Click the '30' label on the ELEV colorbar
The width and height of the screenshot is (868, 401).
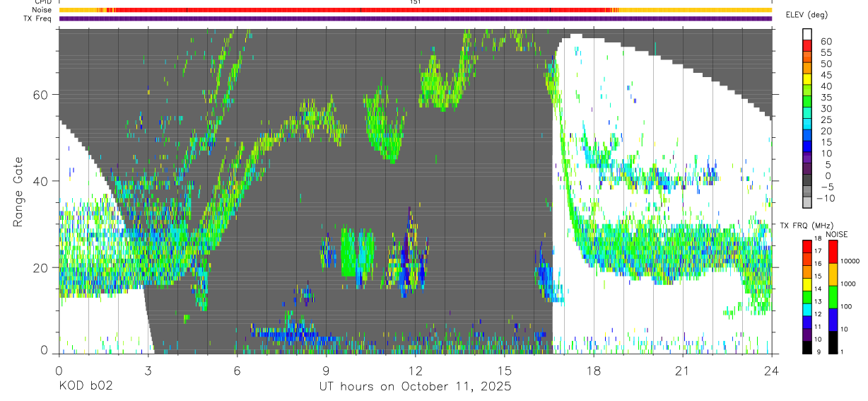pos(826,108)
